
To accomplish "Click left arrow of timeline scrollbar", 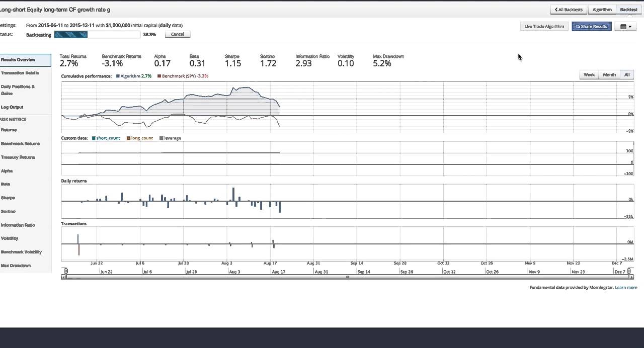I will coord(63,277).
